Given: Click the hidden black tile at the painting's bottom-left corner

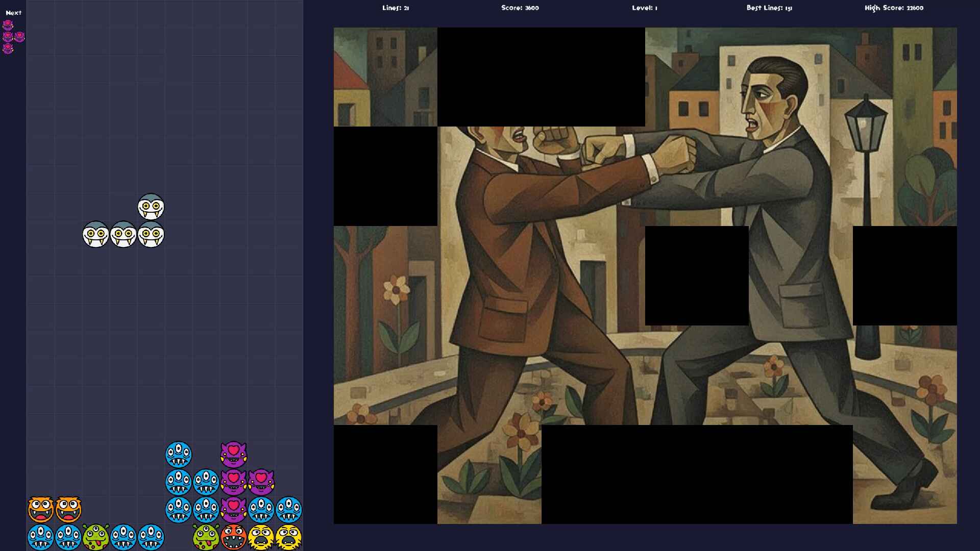Looking at the screenshot, I should click(x=385, y=474).
